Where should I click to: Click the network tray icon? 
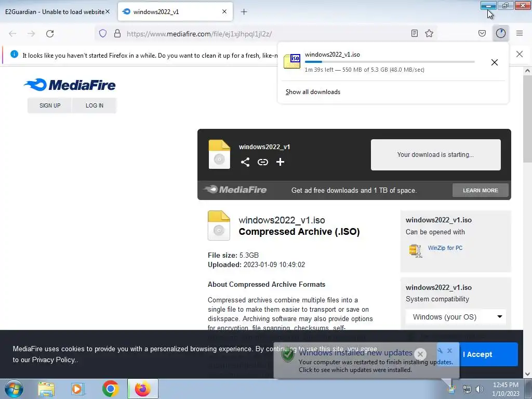pos(467,389)
